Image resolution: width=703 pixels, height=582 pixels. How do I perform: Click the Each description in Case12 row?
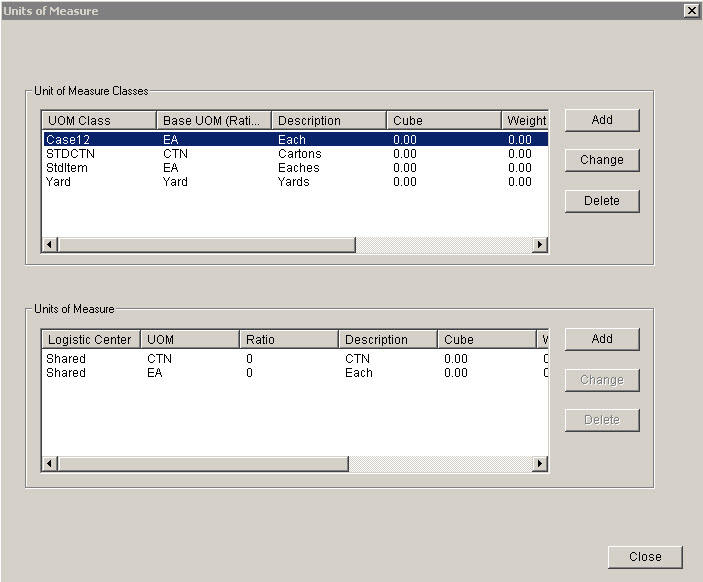pyautogui.click(x=292, y=139)
